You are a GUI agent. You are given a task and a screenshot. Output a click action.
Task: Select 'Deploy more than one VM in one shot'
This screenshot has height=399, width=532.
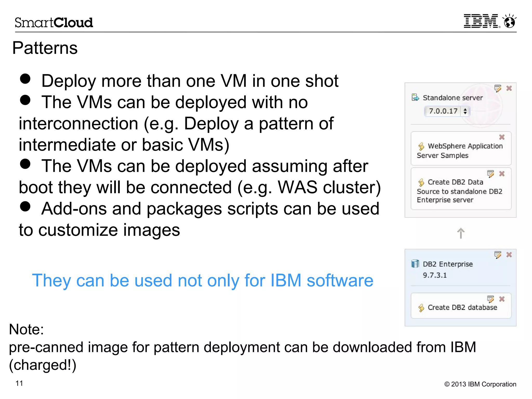[x=190, y=81]
